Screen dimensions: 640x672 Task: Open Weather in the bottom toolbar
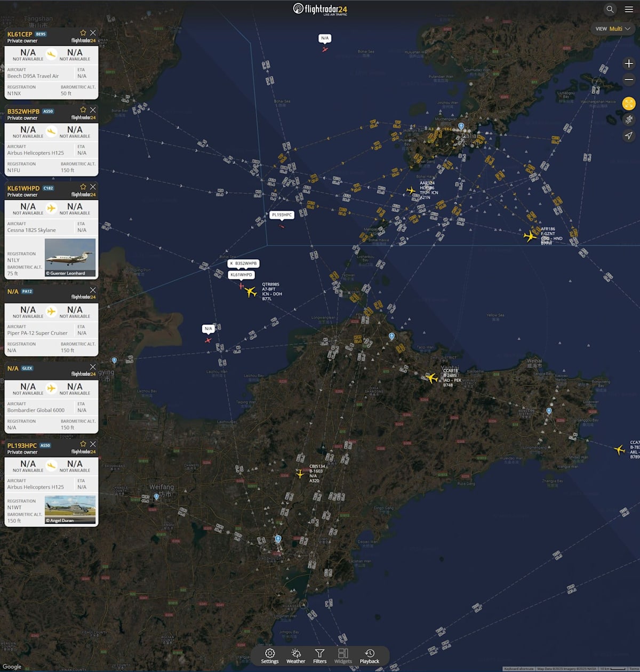pyautogui.click(x=295, y=656)
